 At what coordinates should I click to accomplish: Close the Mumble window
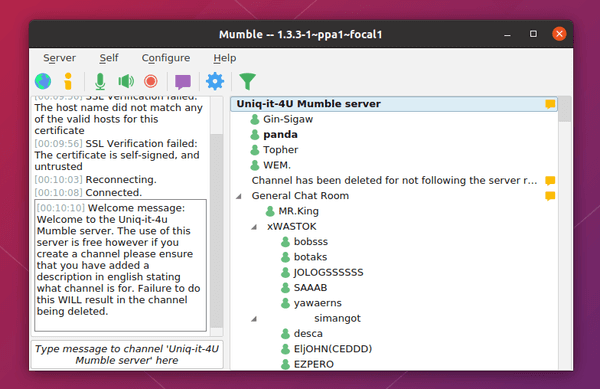(559, 34)
